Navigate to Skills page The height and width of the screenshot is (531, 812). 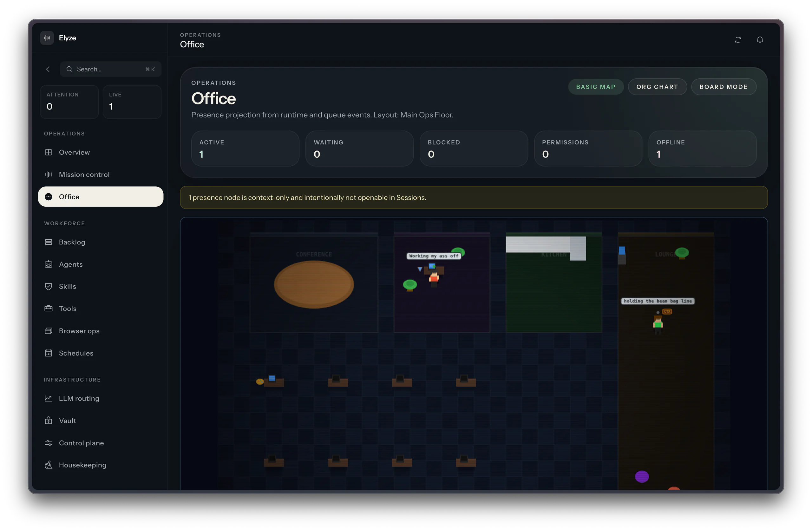point(67,287)
